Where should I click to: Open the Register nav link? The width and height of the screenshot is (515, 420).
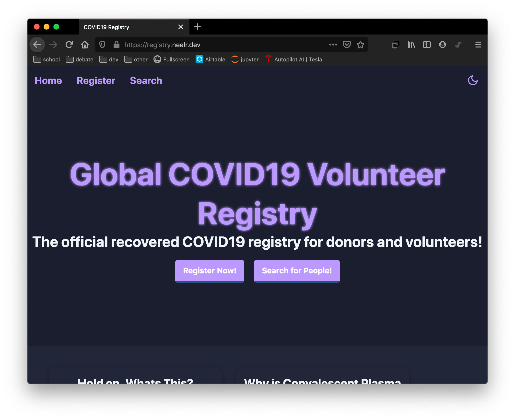click(96, 81)
